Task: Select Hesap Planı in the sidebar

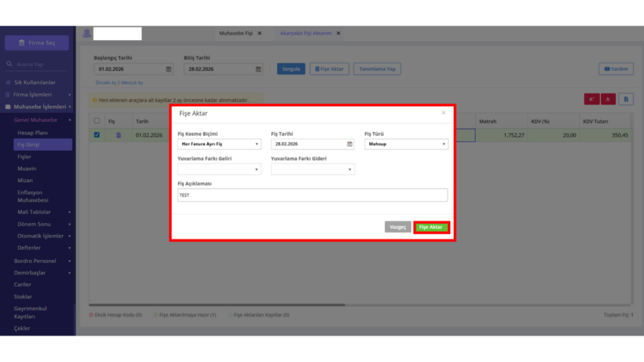Action: 33,133
